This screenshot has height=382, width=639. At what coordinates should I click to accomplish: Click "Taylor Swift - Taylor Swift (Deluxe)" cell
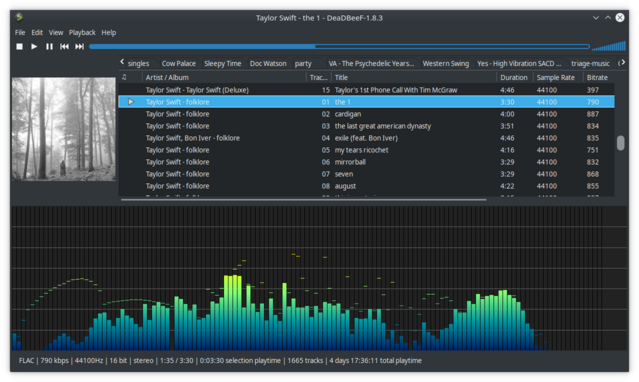197,90
